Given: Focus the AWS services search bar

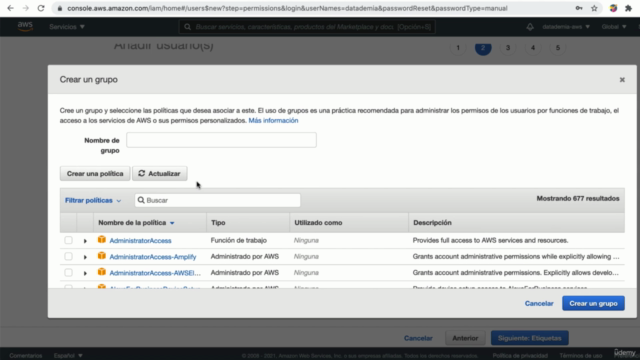Looking at the screenshot, I should pyautogui.click(x=307, y=27).
